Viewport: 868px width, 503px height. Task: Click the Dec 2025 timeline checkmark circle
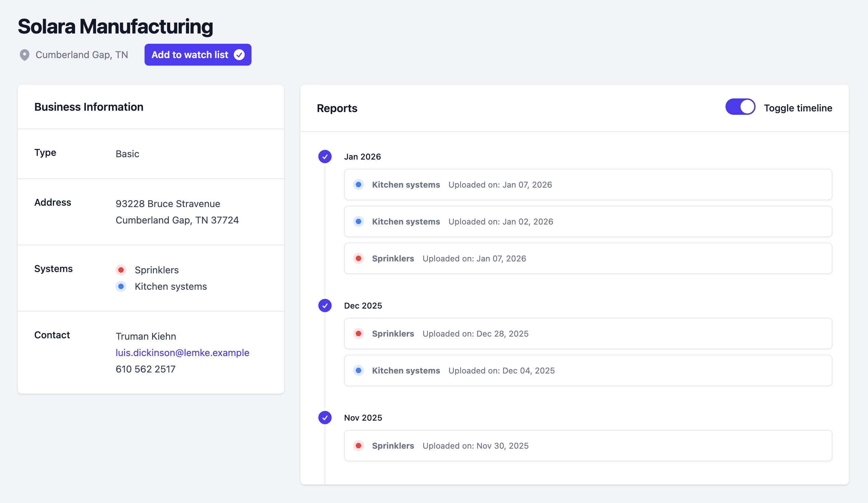(324, 305)
